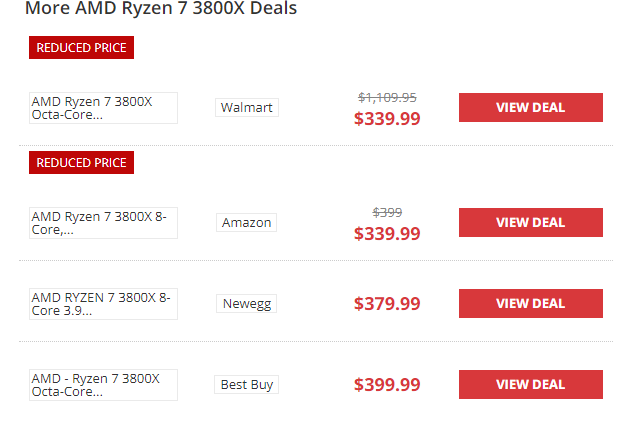
Task: Select the AMD Ryzen 7 3800X 8-Core Amazon product link
Action: (x=104, y=223)
